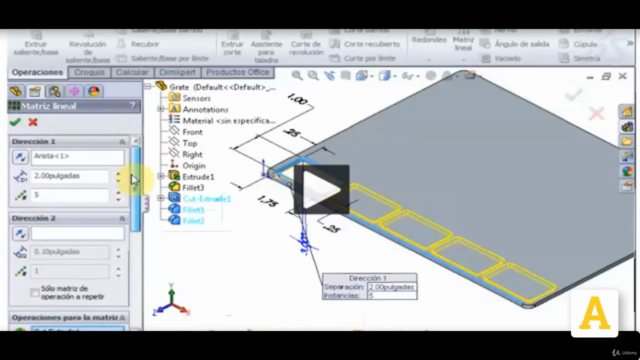Image resolution: width=640 pixels, height=360 pixels.
Task: Select the Fillet1 feature
Action: point(187,210)
